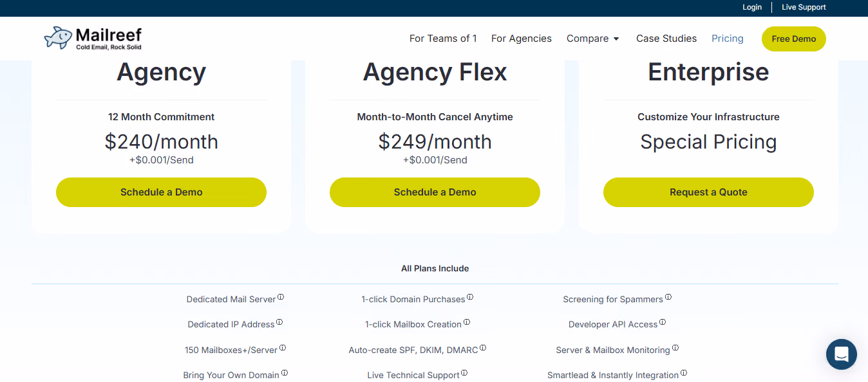Open the For Teams of 1 page
Image resolution: width=868 pixels, height=382 pixels.
click(443, 39)
